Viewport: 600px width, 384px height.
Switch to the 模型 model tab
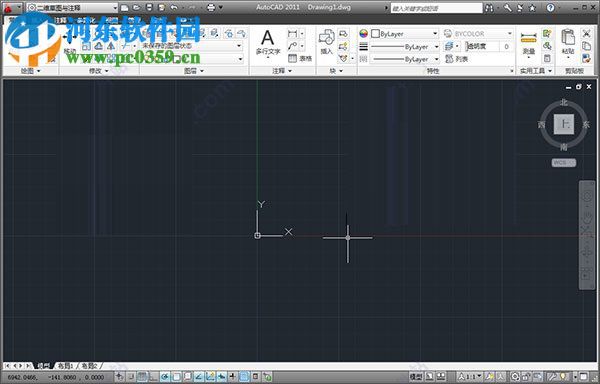43,366
